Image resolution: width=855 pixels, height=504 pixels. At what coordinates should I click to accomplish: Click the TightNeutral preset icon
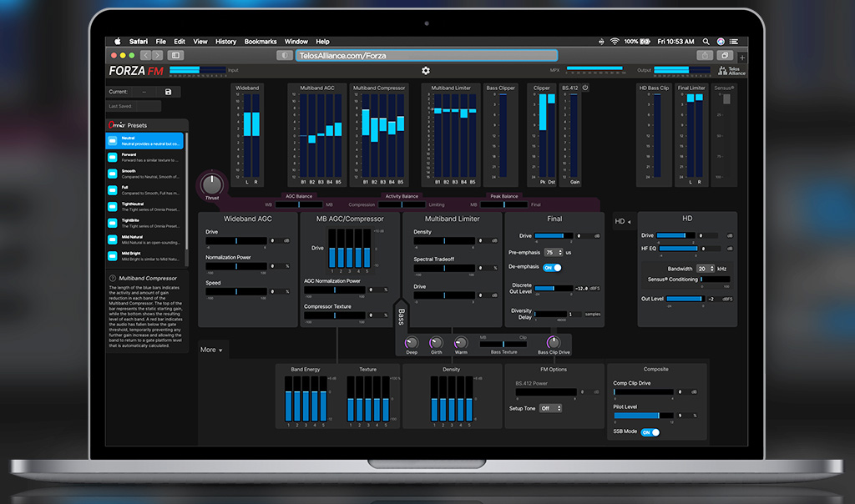click(x=113, y=206)
